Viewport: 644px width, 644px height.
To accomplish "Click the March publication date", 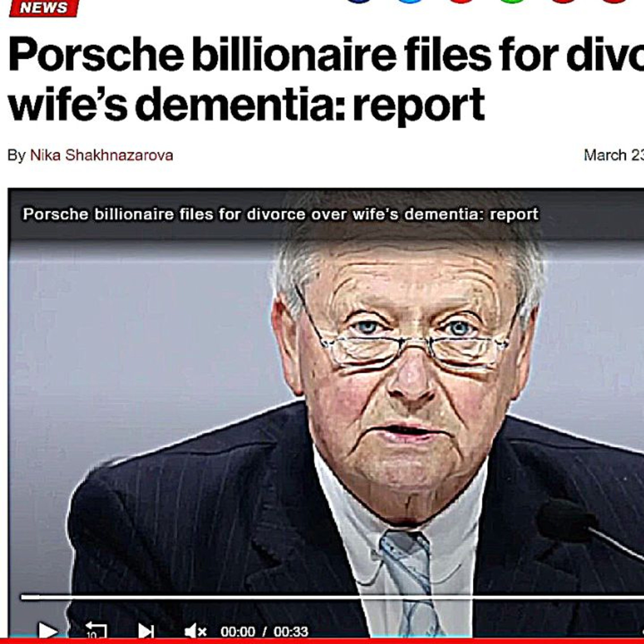I will click(614, 155).
